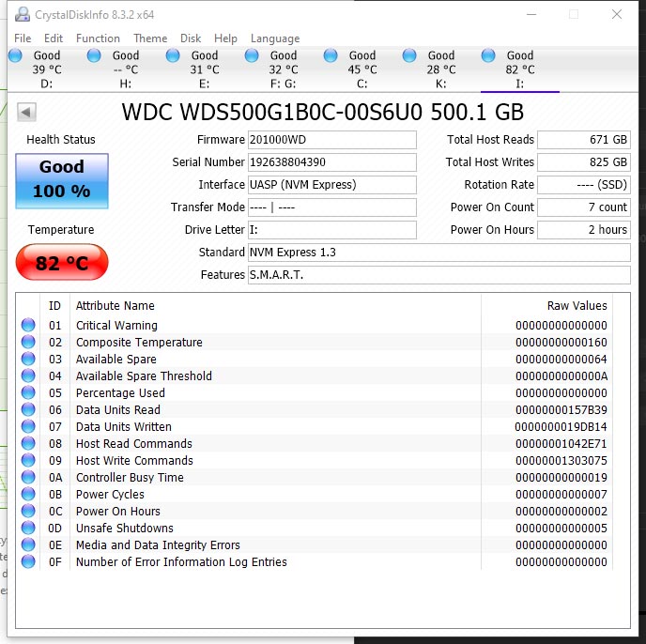646x644 pixels.
Task: Click the Total Host Writes value 825 GB
Action: (584, 162)
